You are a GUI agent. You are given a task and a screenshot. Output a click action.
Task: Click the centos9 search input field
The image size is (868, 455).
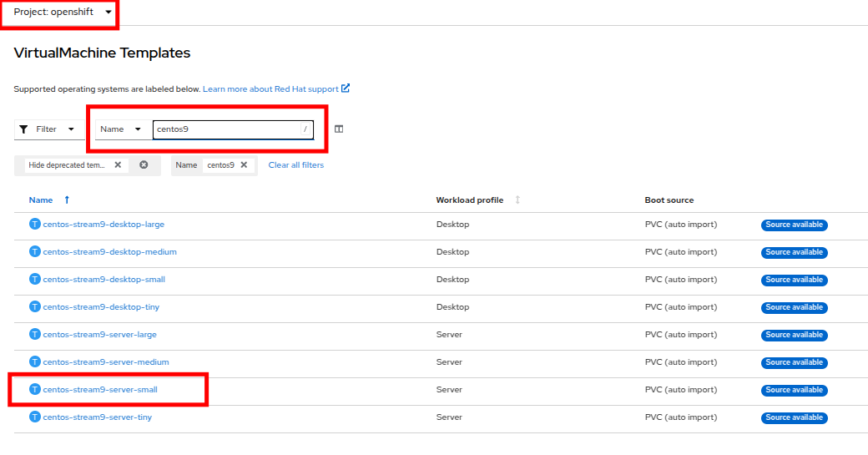point(225,129)
